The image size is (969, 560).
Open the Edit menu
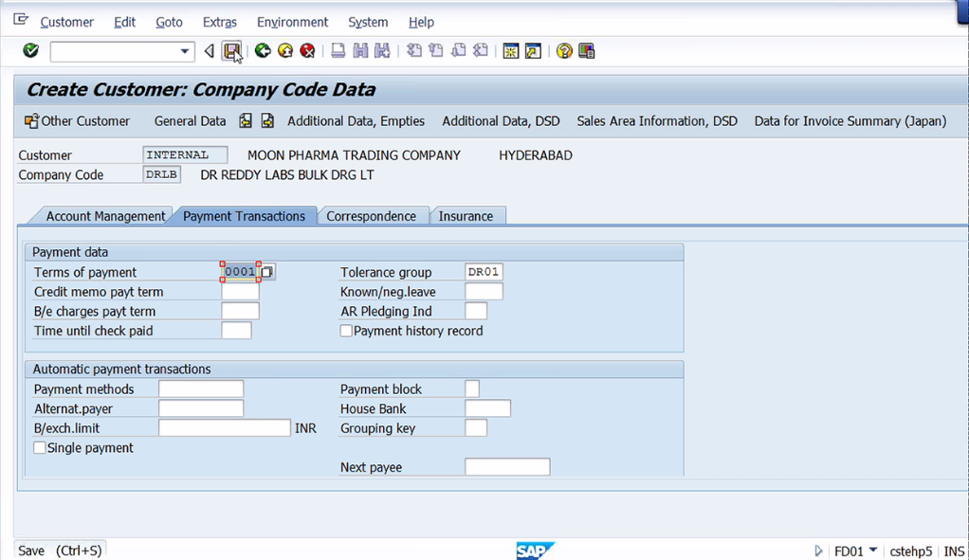point(124,22)
